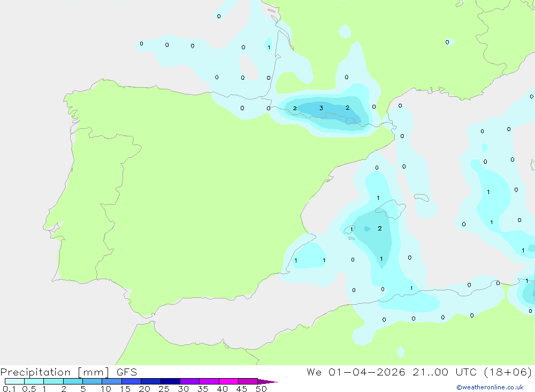Click the "15" legend scale label

[x=125, y=389]
